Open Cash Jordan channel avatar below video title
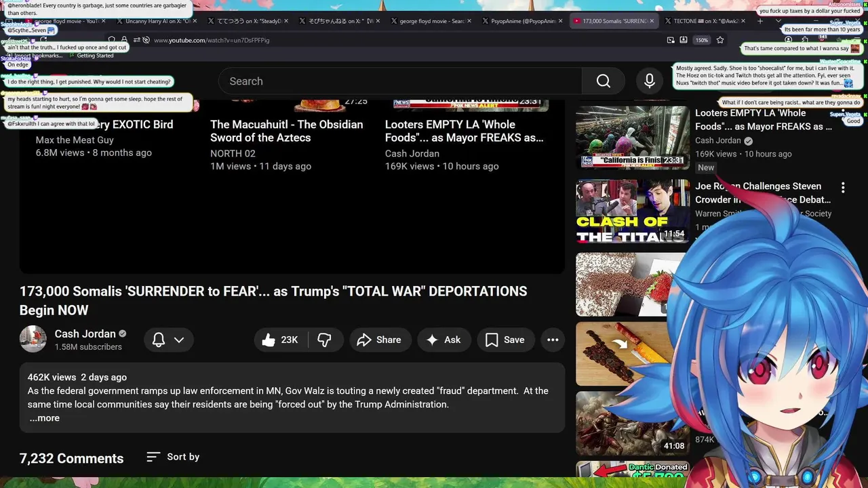Image resolution: width=868 pixels, height=488 pixels. (x=33, y=339)
